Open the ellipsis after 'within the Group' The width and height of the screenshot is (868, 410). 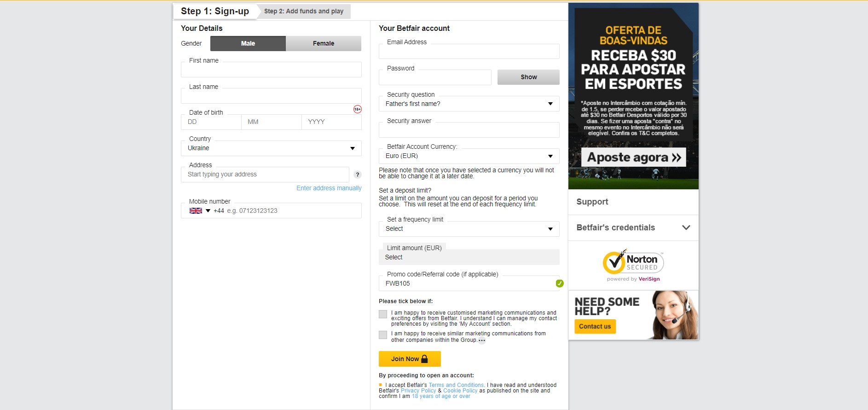482,341
